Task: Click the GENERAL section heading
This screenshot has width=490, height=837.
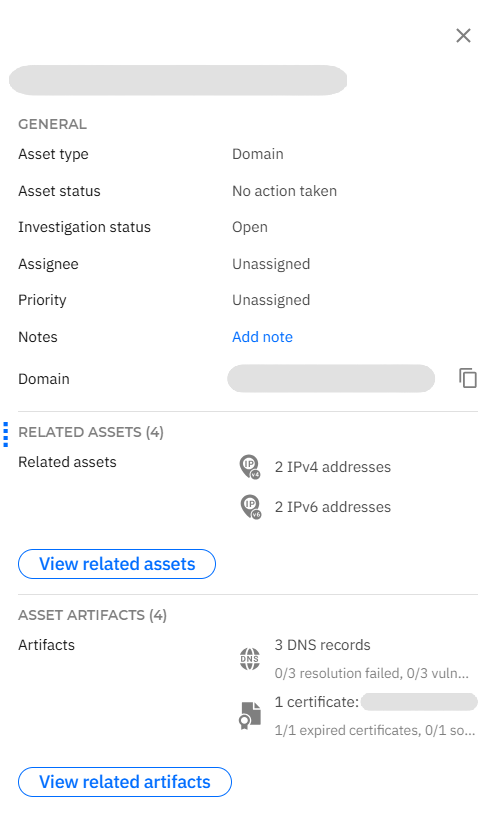Action: (x=52, y=124)
